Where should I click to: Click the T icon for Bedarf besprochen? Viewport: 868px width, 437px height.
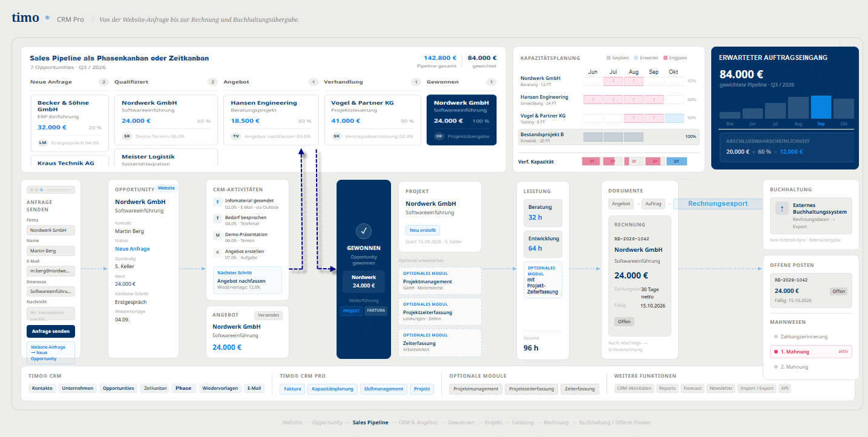pos(218,218)
